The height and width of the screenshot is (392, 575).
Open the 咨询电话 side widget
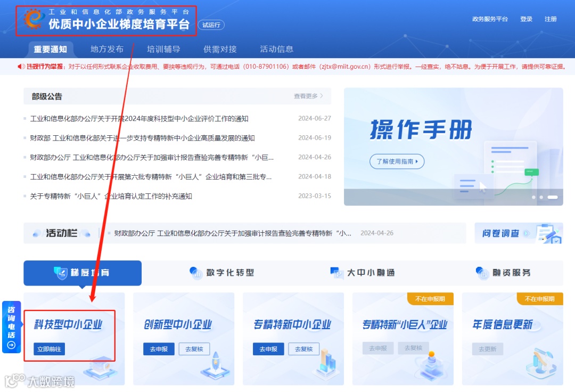(11, 326)
